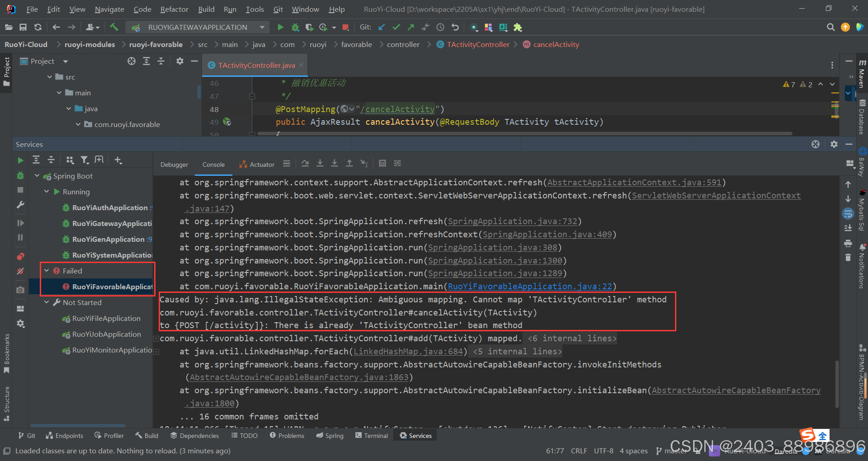Screen dimensions: 868x461
Task: Take thread dump with the camera icon
Action: tap(20, 290)
